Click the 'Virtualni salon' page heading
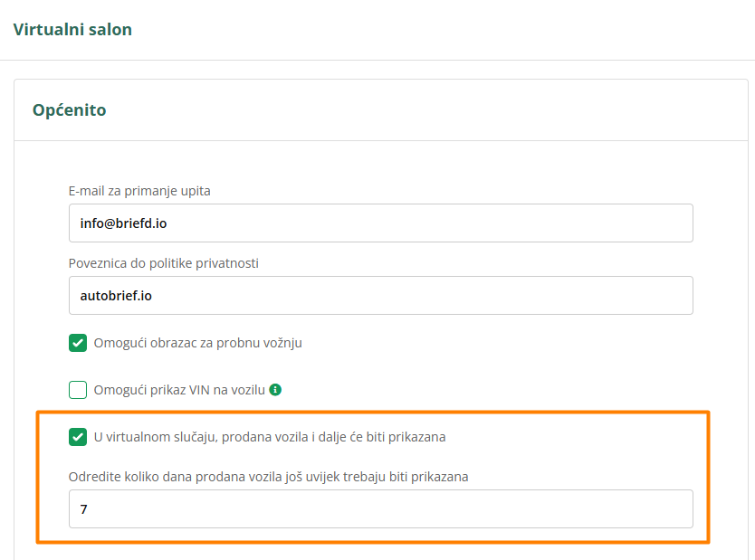Image resolution: width=755 pixels, height=560 pixels. 72,30
